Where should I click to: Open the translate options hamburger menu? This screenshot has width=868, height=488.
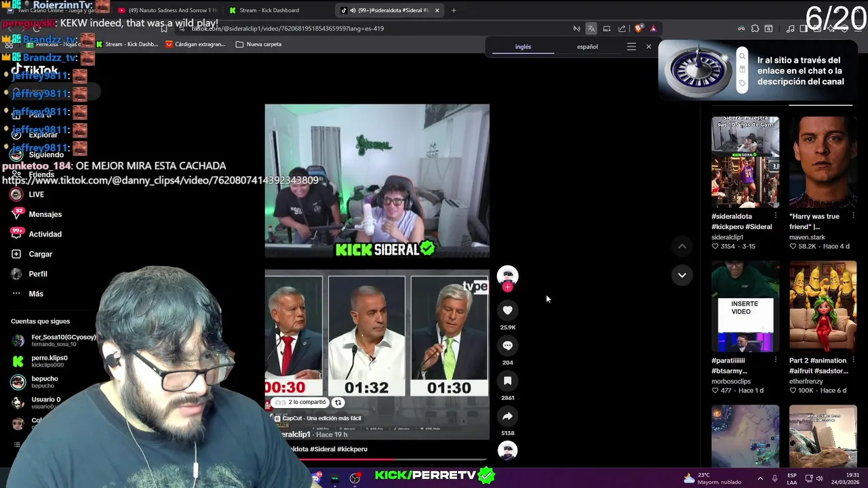pos(631,47)
